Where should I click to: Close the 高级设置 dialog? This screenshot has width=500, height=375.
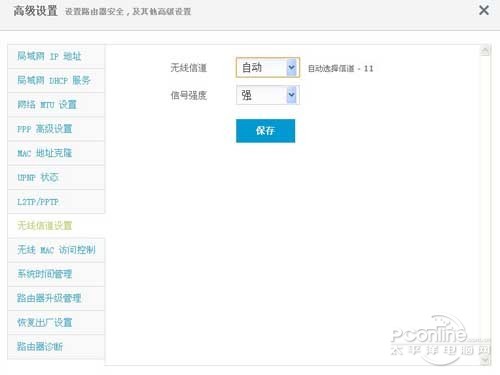click(483, 10)
